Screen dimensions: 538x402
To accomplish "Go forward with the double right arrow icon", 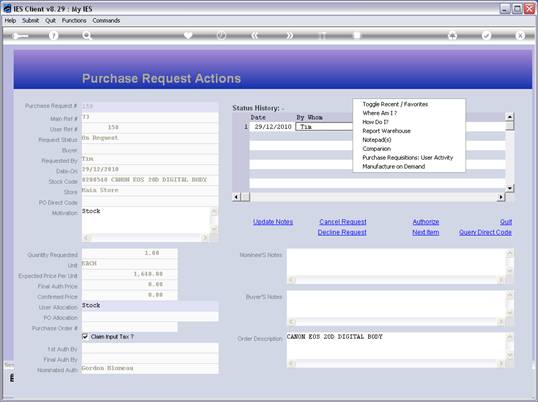I will point(289,35).
